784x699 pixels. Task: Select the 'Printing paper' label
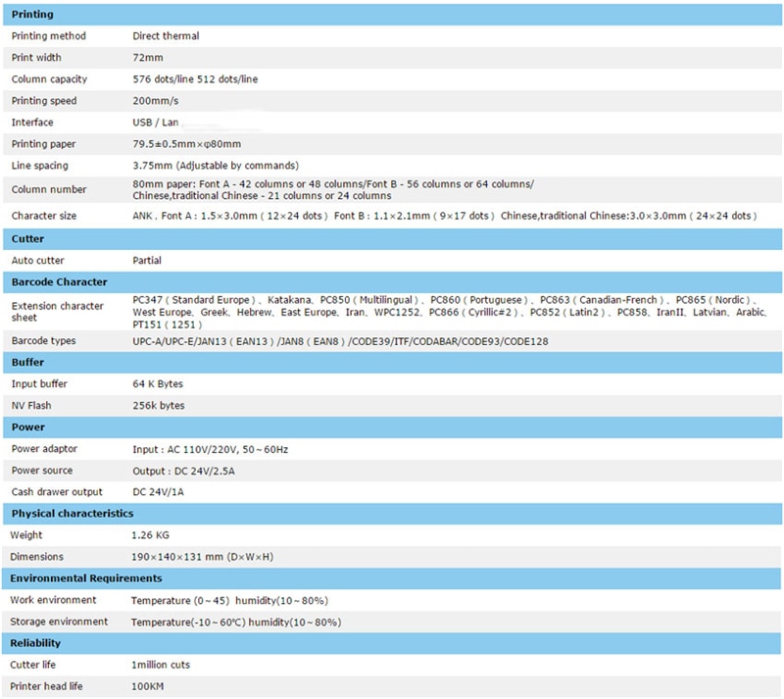[x=43, y=144]
